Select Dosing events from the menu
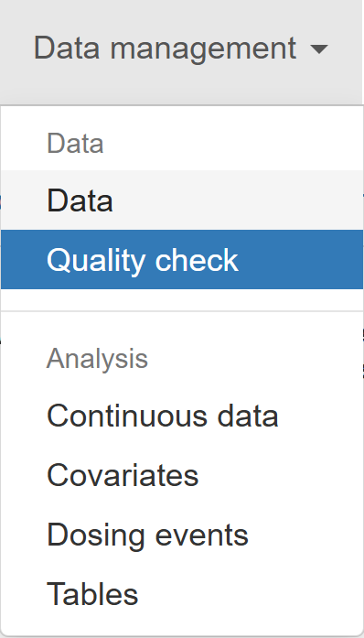This screenshot has height=638, width=364. coord(182,535)
